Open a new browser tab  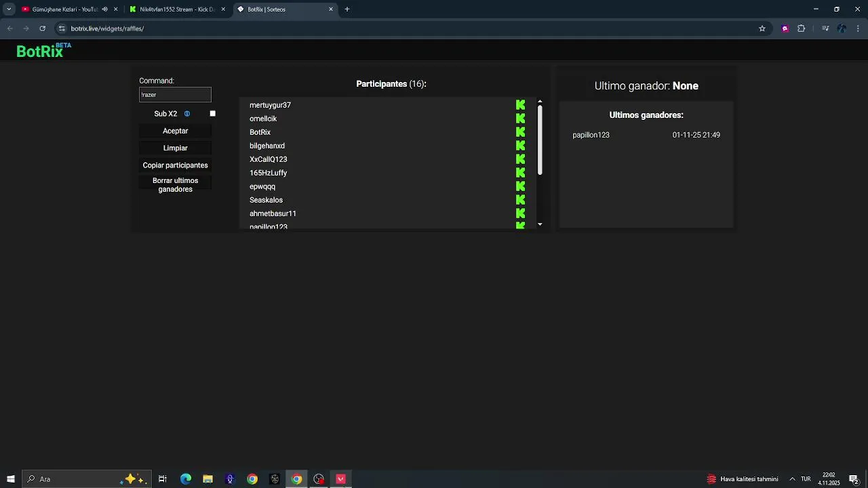coord(347,9)
